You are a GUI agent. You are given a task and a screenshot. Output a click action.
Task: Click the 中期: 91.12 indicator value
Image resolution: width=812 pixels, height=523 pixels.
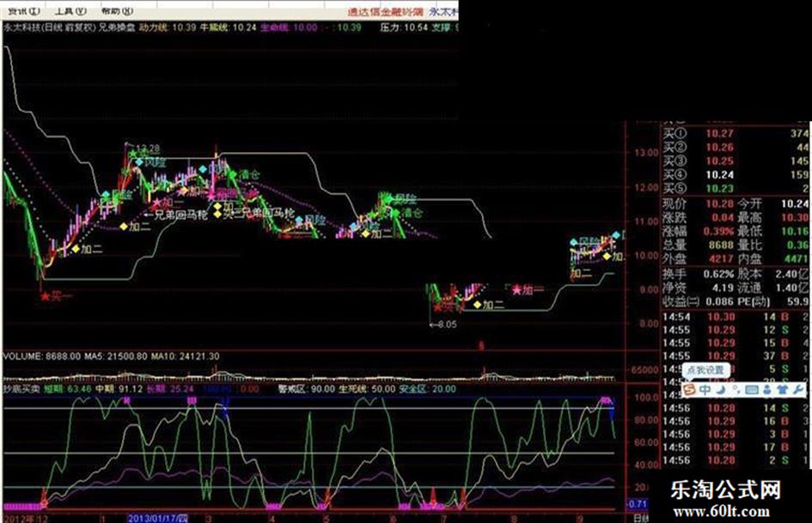point(119,389)
